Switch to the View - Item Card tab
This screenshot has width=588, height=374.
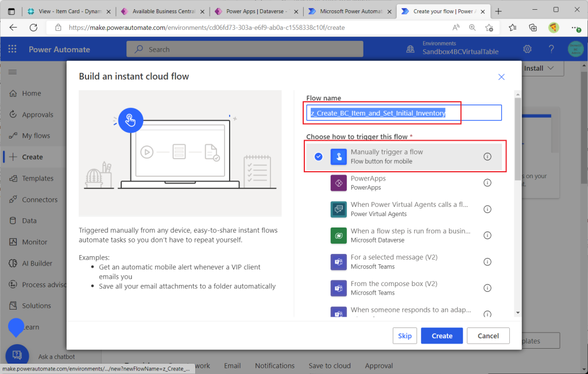click(x=69, y=11)
